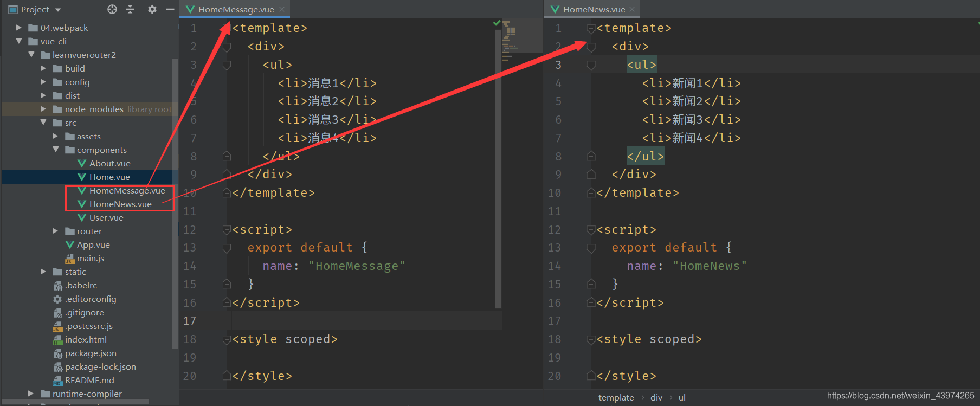Viewport: 980px width, 406px height.
Task: Click the Project panel horizontal scrollbar
Action: click(75, 402)
